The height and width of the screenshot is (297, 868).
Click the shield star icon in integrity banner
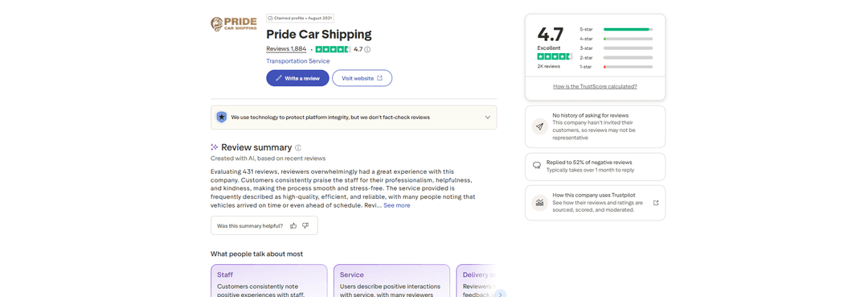click(x=222, y=117)
